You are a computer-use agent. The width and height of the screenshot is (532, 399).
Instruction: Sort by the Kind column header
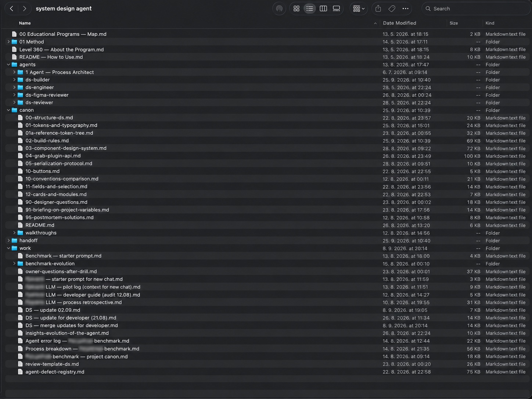click(x=490, y=23)
